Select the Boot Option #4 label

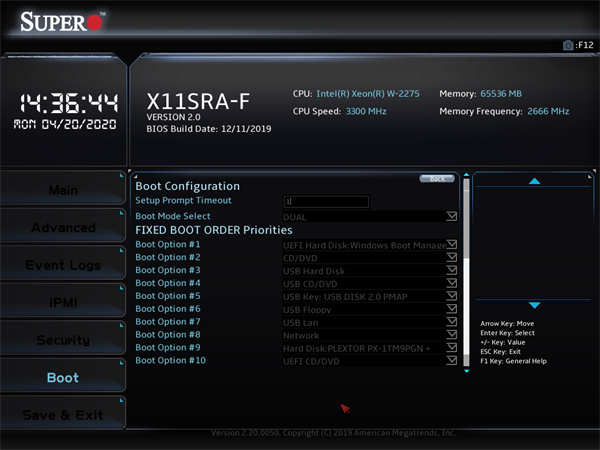click(x=168, y=283)
